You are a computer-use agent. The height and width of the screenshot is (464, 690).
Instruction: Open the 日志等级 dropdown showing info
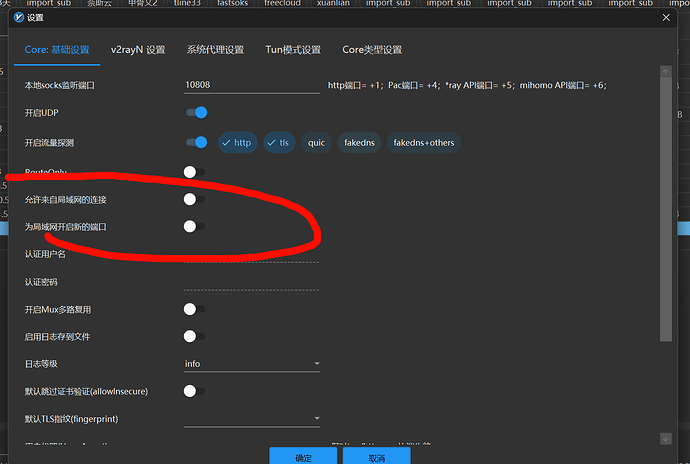coord(252,364)
